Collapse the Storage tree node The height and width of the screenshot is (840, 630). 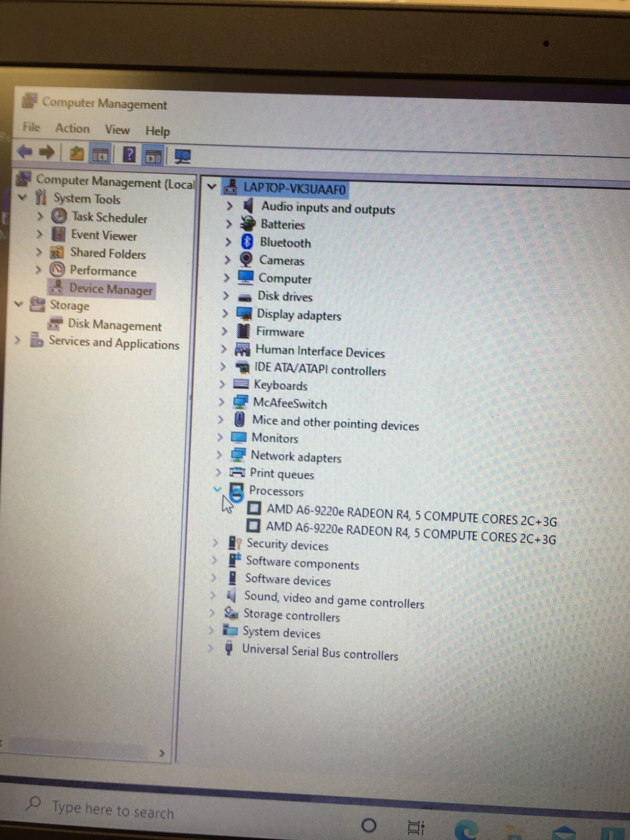coord(19,304)
